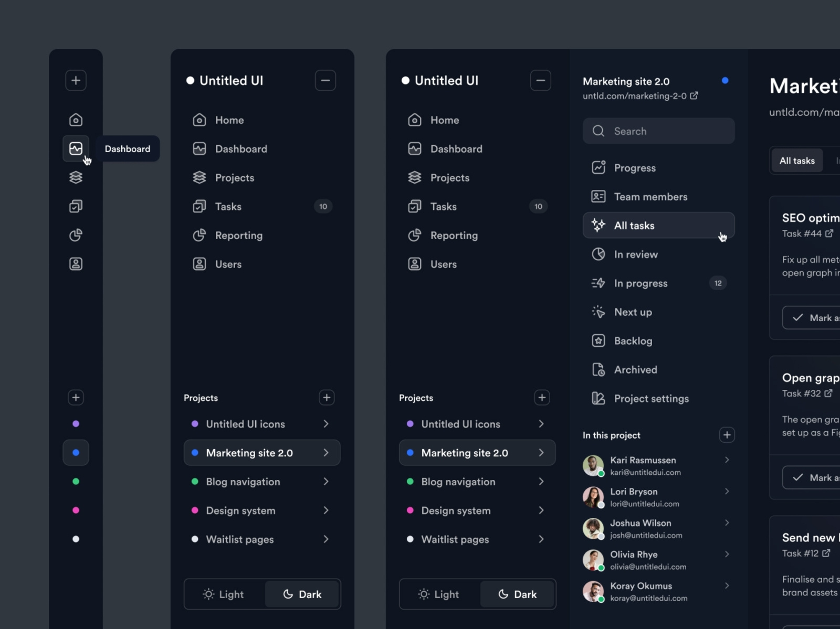The width and height of the screenshot is (840, 629).
Task: Click the plus icon at the sidebar top
Action: click(76, 80)
